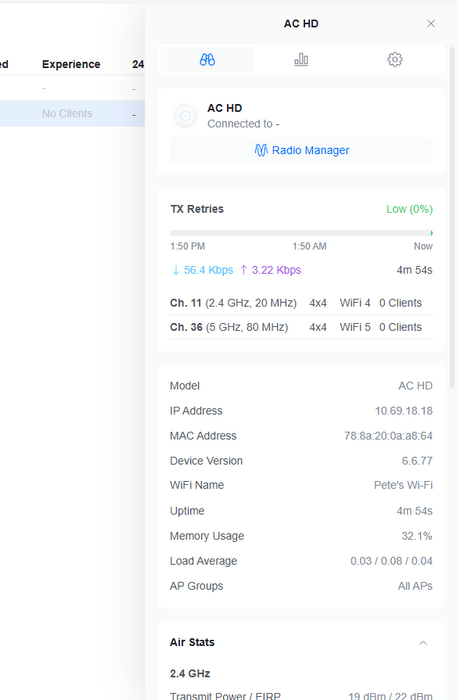Image resolution: width=457 pixels, height=700 pixels.
Task: Select the No Clients table row
Action: tap(72, 114)
